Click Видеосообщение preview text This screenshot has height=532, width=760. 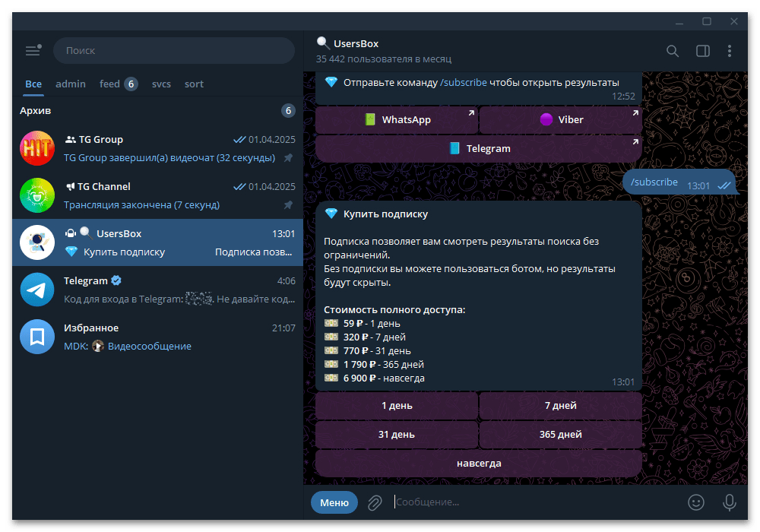[149, 346]
